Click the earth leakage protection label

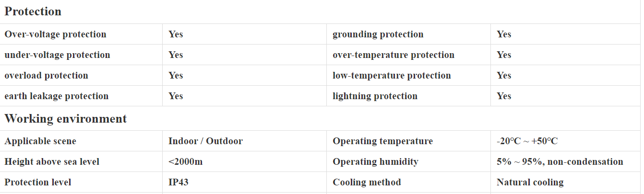click(x=57, y=96)
